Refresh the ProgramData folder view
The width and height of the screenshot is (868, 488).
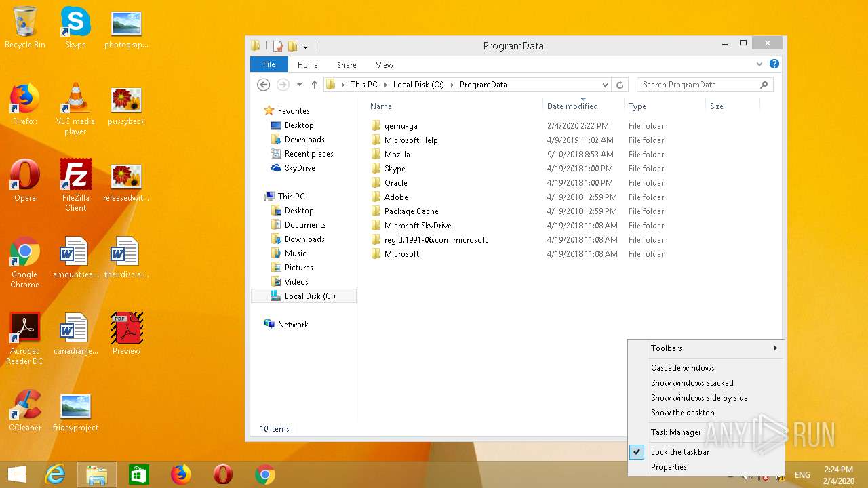pyautogui.click(x=619, y=85)
